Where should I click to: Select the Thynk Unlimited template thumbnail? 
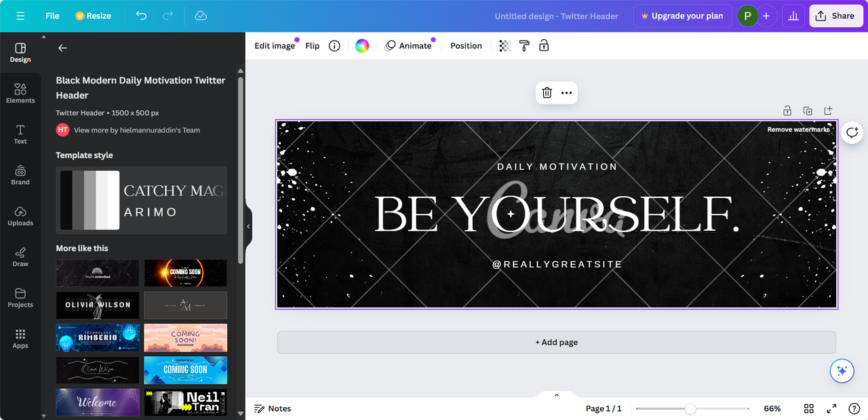98,273
